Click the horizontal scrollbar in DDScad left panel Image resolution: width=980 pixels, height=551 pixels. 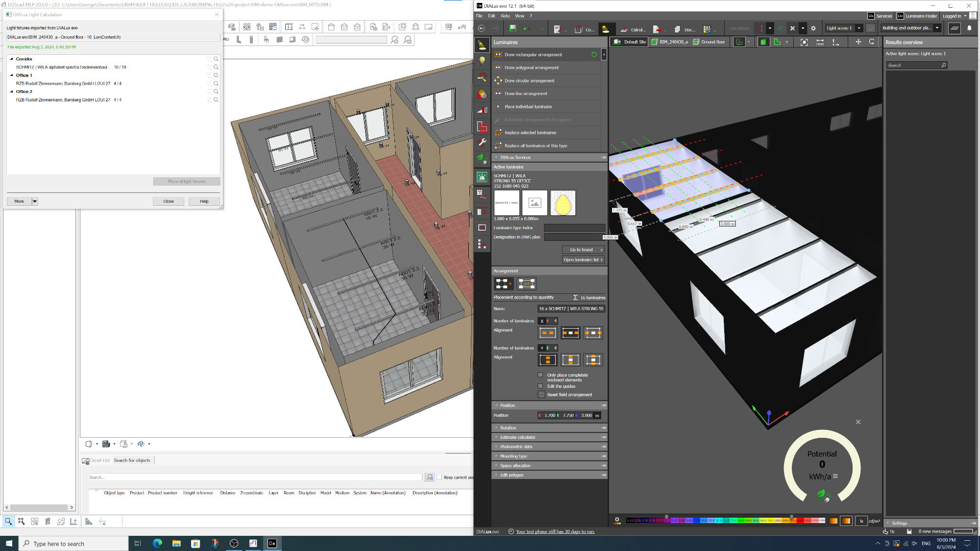pyautogui.click(x=39, y=507)
